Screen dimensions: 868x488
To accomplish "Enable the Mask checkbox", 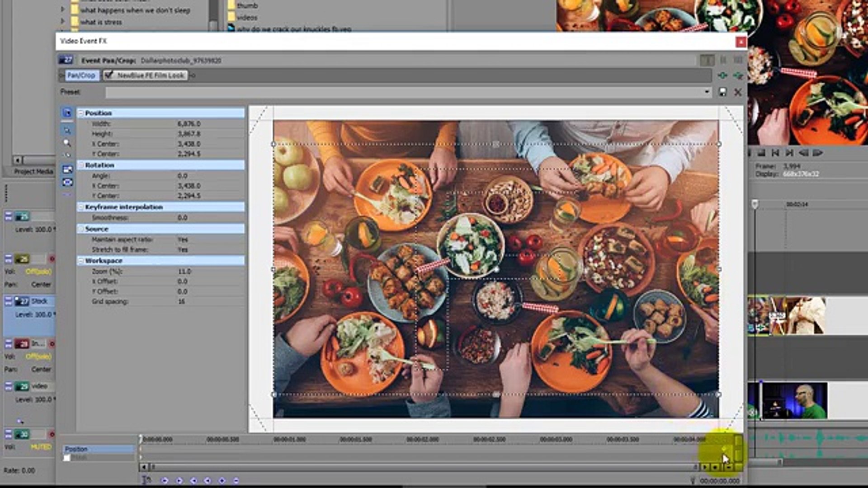I will pos(67,458).
